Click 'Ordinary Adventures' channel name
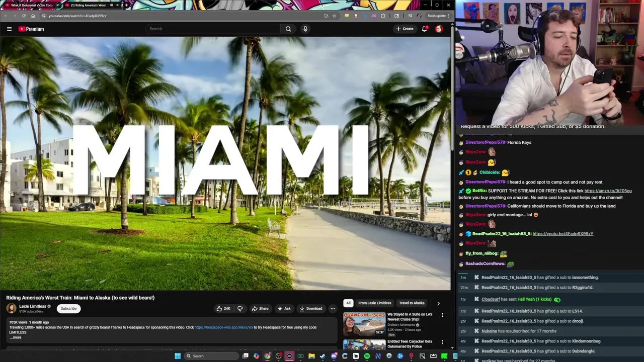644x362 pixels. [x=401, y=325]
